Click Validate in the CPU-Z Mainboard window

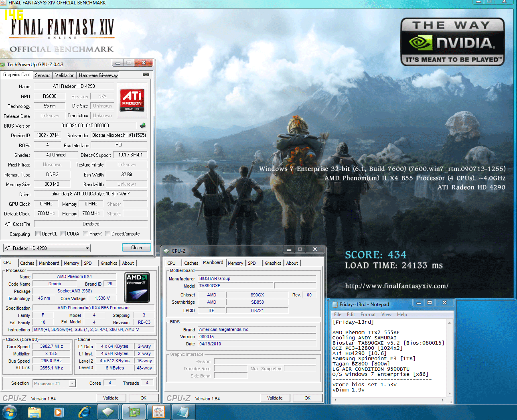click(275, 398)
